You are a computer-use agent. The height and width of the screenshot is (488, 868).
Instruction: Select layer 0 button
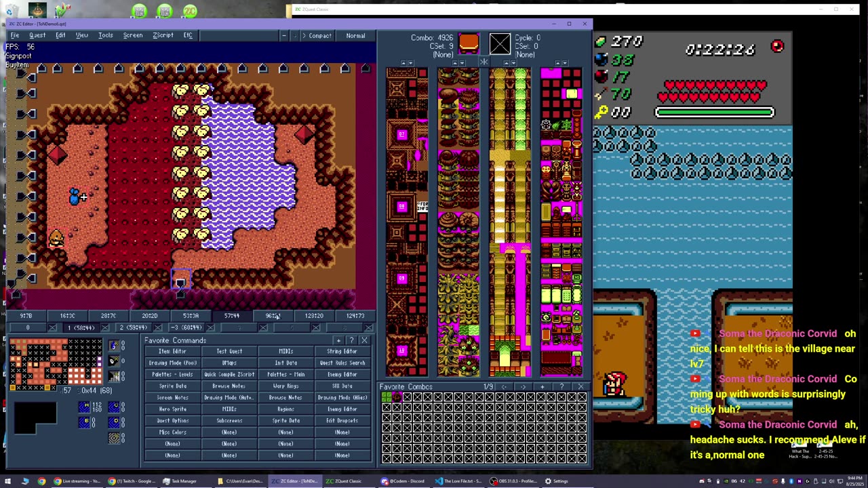(x=28, y=327)
